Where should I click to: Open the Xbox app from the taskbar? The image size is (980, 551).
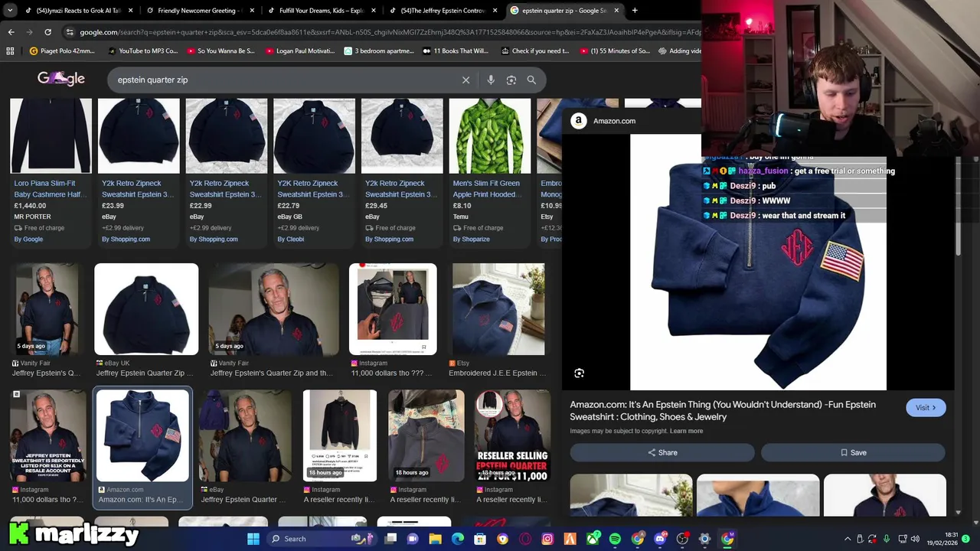593,539
